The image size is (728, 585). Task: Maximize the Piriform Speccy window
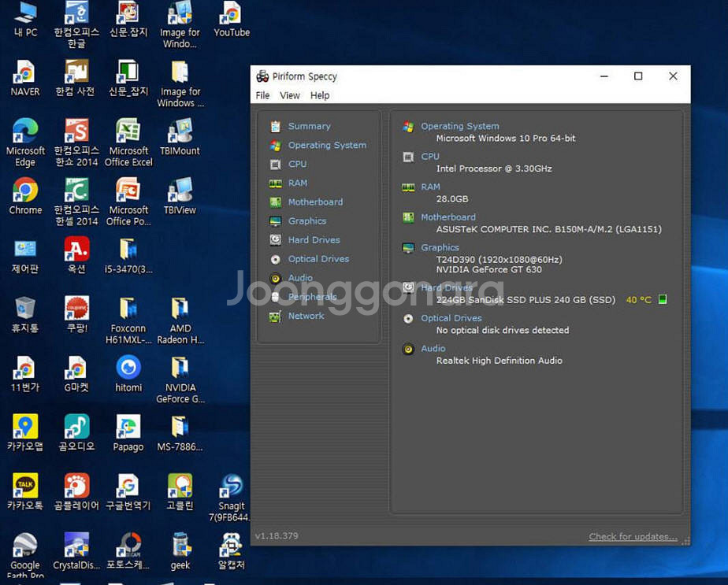click(638, 76)
